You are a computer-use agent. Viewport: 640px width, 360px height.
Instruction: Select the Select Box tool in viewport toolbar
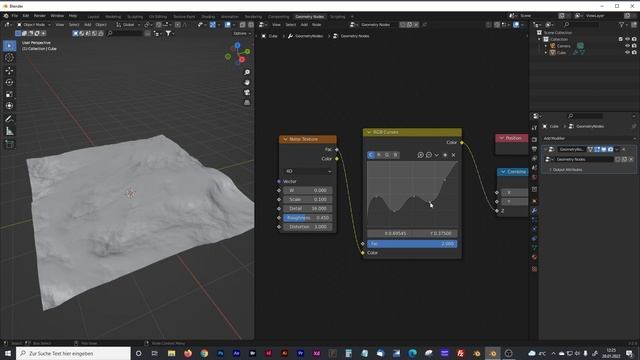[9, 46]
